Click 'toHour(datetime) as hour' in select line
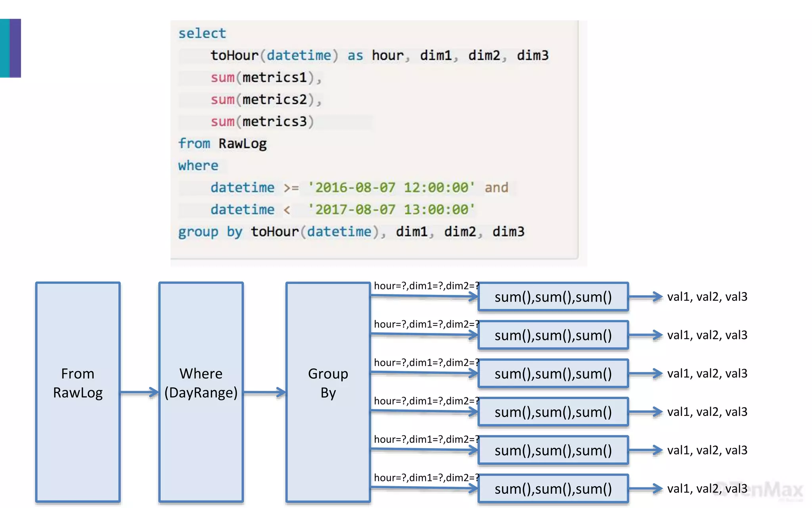 point(307,55)
